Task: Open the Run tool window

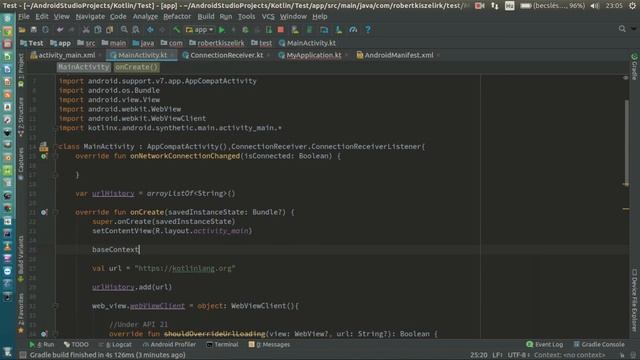Action: (x=42, y=344)
